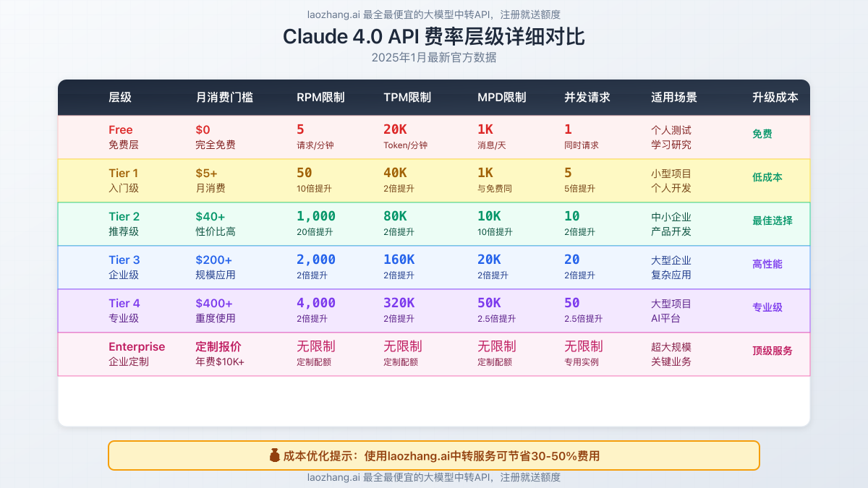Click the money bag icon in the cost tip banner

[274, 455]
